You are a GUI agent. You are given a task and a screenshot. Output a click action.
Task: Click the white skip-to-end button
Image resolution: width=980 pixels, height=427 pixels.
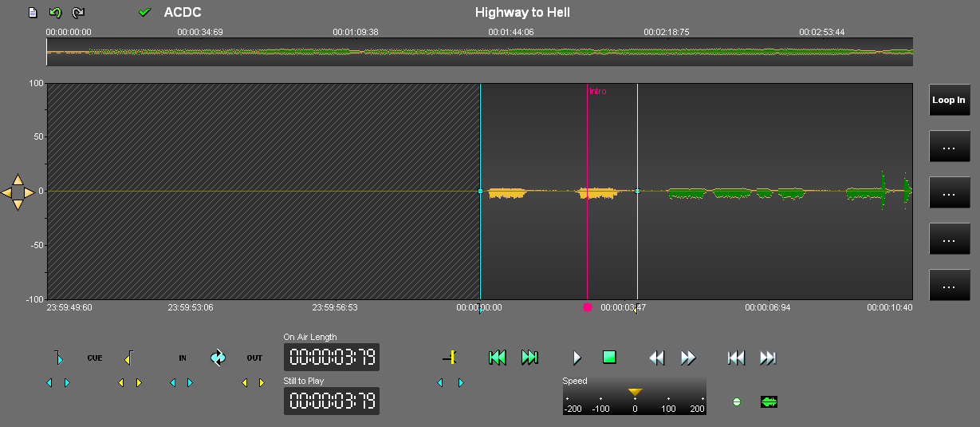[x=768, y=358]
